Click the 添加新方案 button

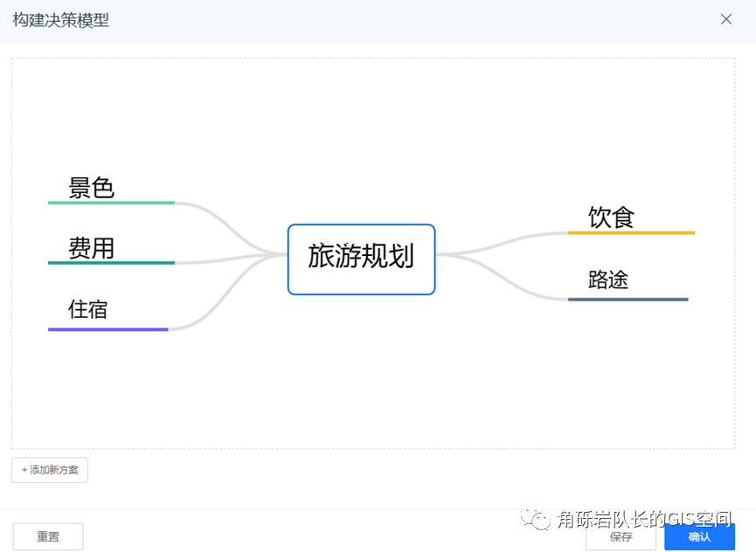point(49,470)
